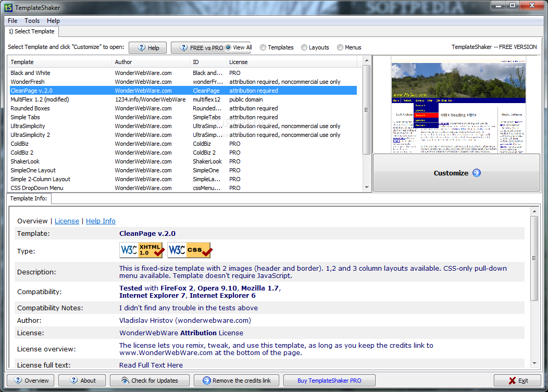Image resolution: width=548 pixels, height=392 pixels.
Task: Click the TemplateShaker app icon in title bar
Action: point(8,7)
